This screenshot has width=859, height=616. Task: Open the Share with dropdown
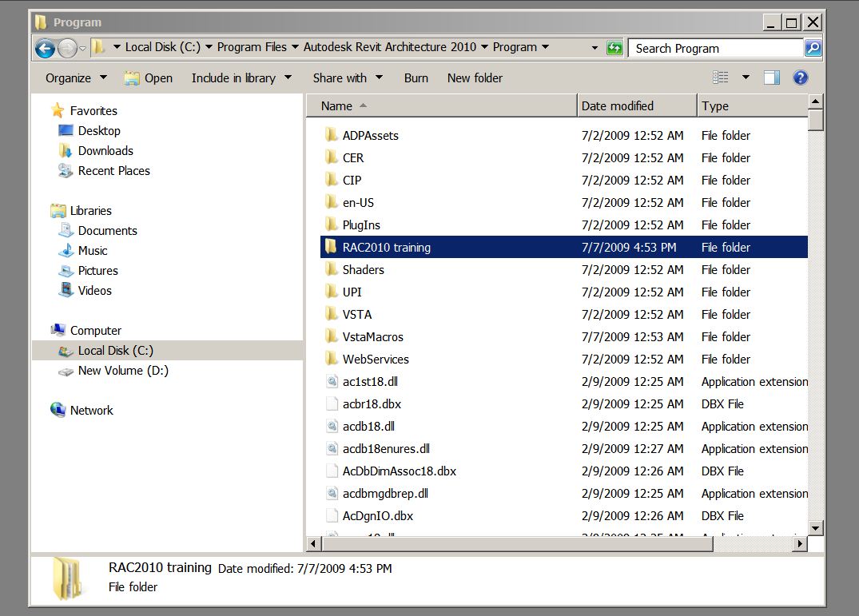[348, 78]
